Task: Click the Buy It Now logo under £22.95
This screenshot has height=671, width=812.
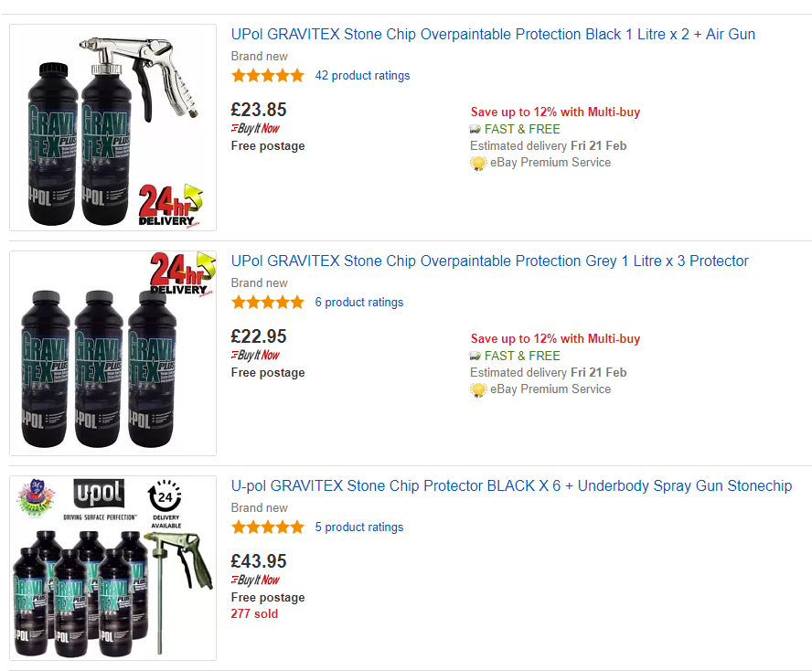Action: pyautogui.click(x=256, y=356)
